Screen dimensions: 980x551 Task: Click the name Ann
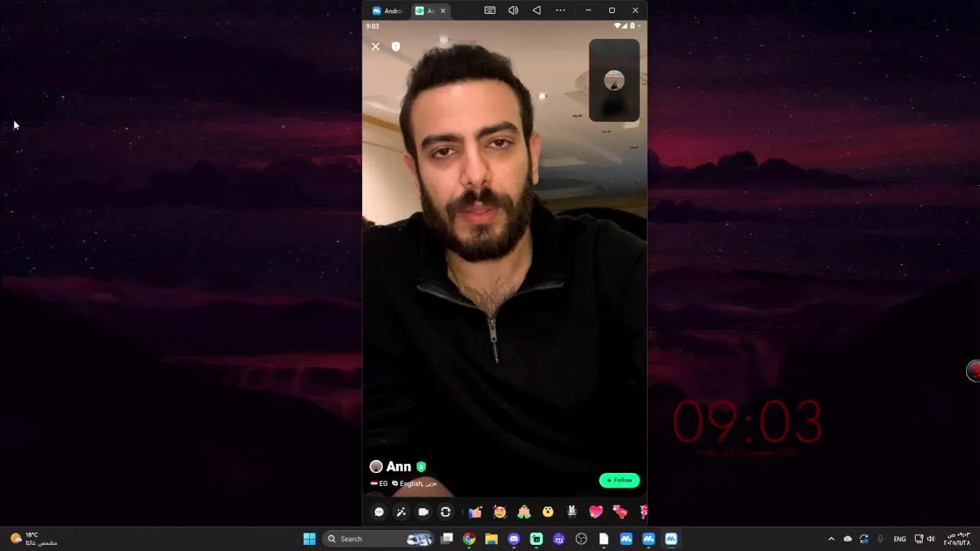pos(399,467)
